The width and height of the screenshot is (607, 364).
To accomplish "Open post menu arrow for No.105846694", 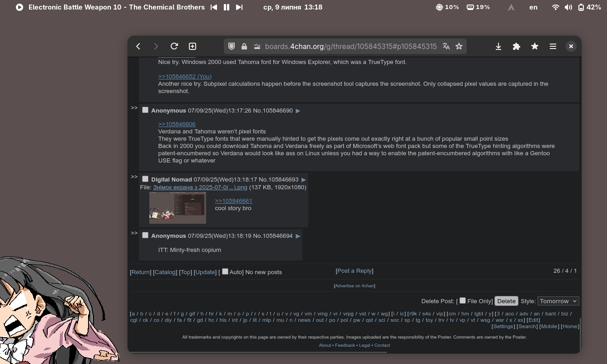I will click(298, 236).
